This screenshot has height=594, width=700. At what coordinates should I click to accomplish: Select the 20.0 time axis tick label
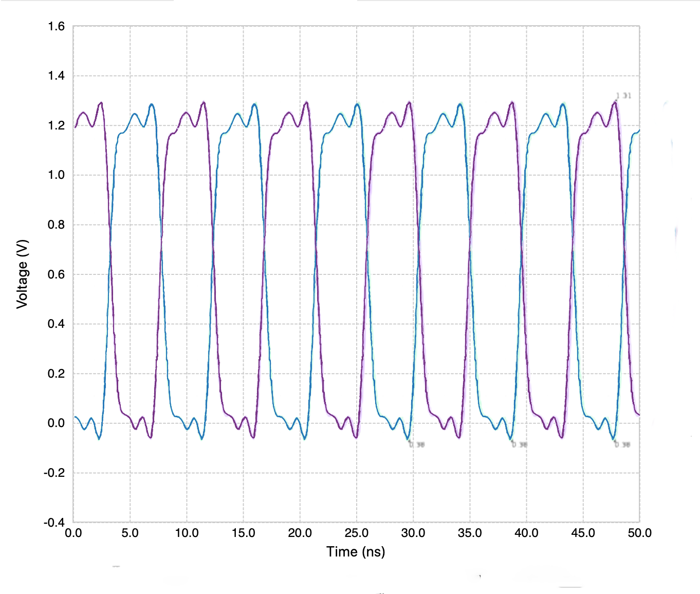300,533
